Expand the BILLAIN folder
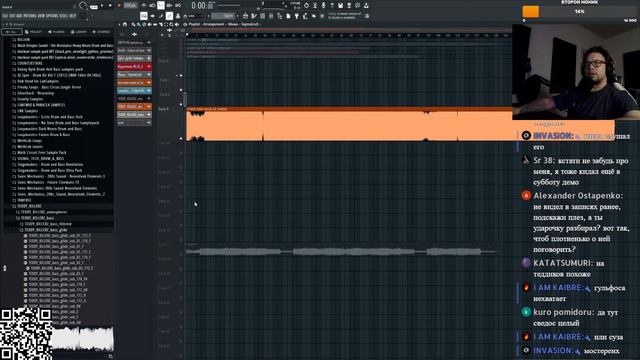Viewport: 640px width, 360px height. tap(24, 40)
